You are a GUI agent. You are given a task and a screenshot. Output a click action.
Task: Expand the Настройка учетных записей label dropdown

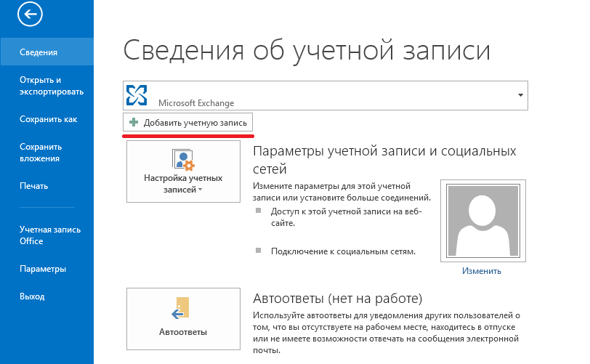182,184
